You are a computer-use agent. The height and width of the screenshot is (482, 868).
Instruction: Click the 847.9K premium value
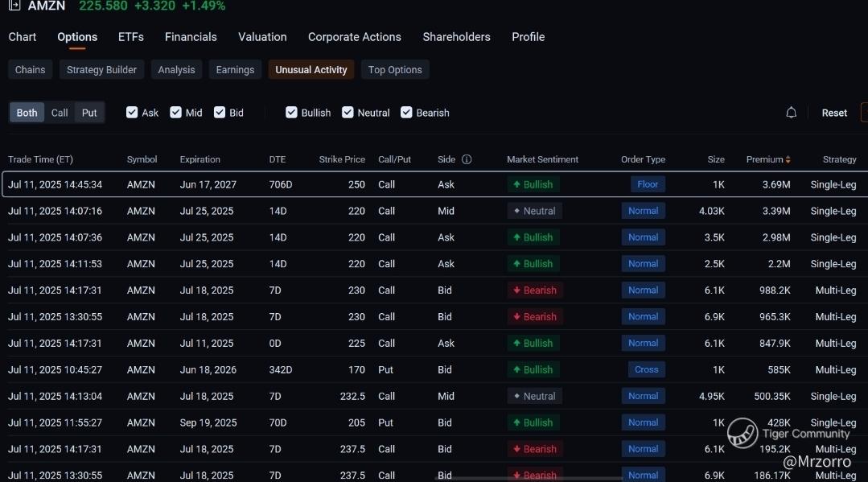775,344
